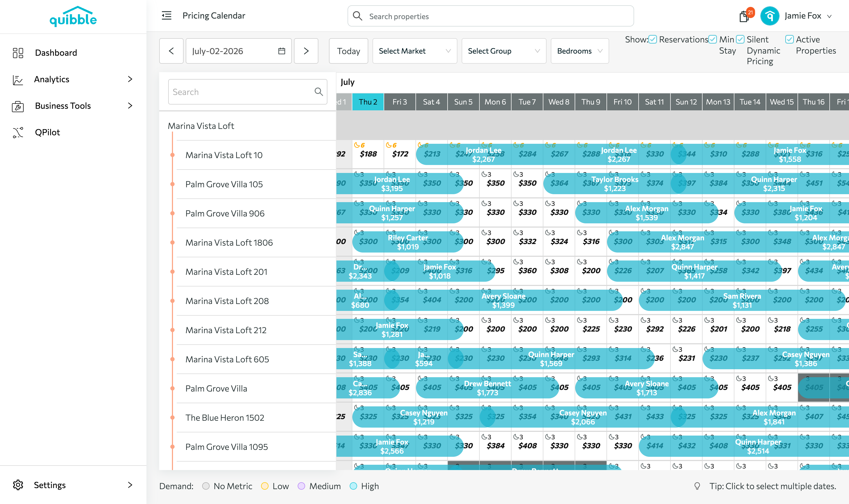
Task: Focus the Search properties field
Action: coord(490,16)
